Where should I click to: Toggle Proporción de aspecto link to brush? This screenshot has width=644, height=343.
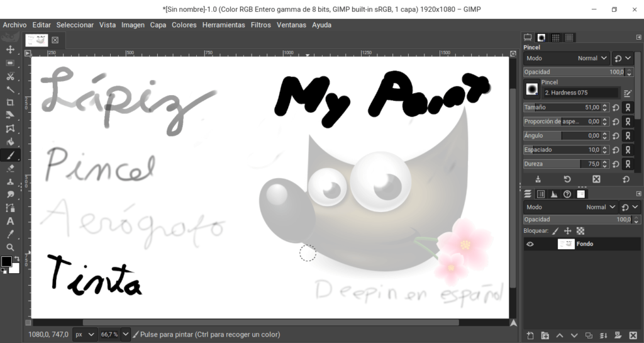628,121
